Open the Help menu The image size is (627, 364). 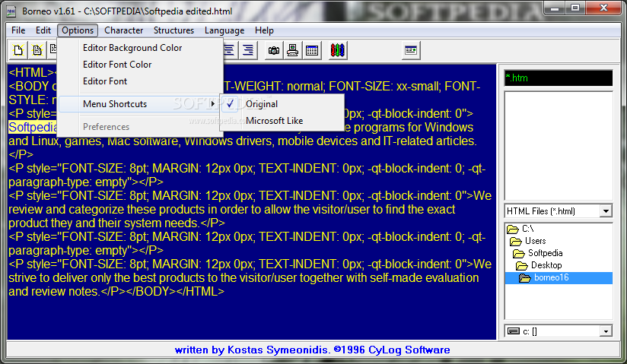coord(264,30)
